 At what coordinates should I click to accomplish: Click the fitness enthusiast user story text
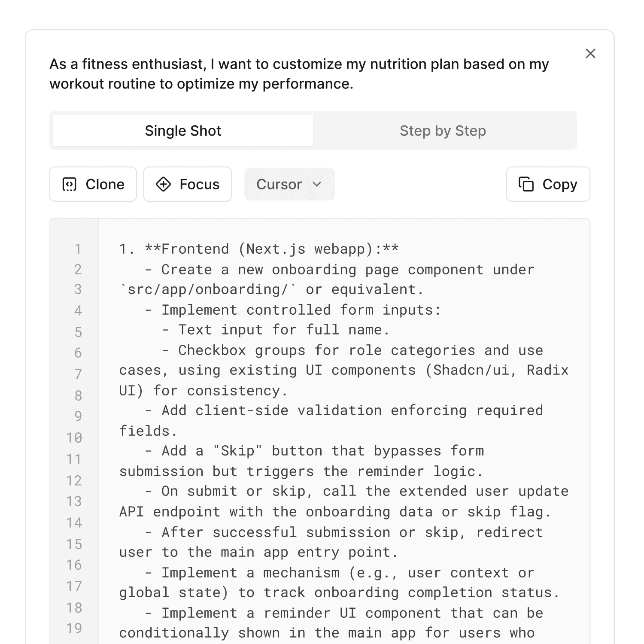299,74
